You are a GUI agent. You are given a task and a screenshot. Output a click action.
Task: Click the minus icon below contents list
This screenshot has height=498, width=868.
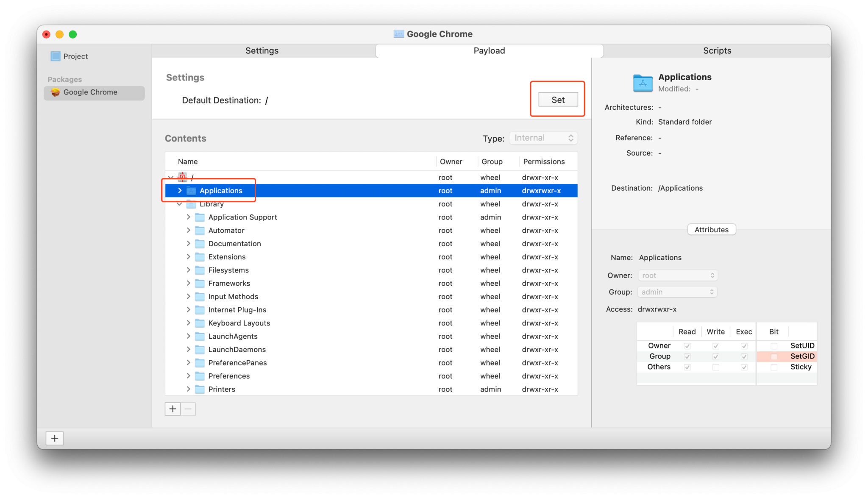pos(188,409)
